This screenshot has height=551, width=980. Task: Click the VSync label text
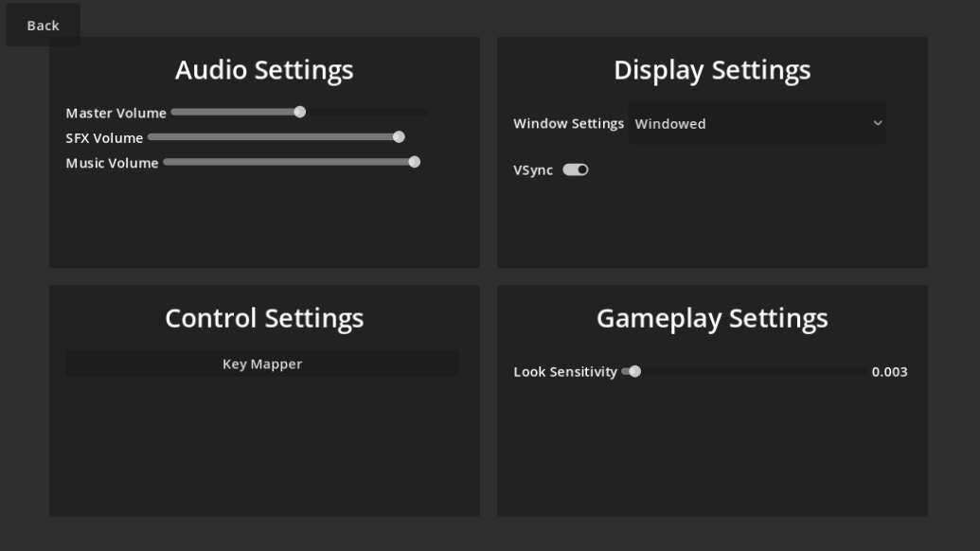[x=533, y=170]
